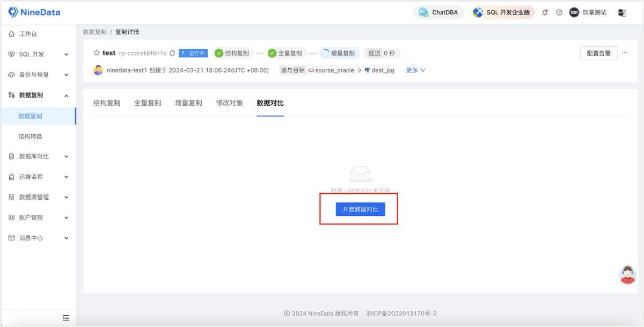Open 数据复制 submenu item
Screen dimensions: 644x327
click(38, 116)
